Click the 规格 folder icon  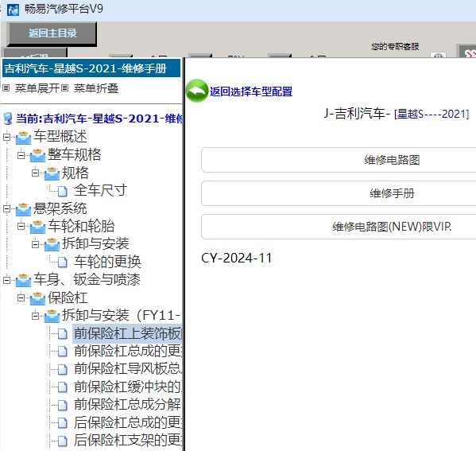click(52, 173)
